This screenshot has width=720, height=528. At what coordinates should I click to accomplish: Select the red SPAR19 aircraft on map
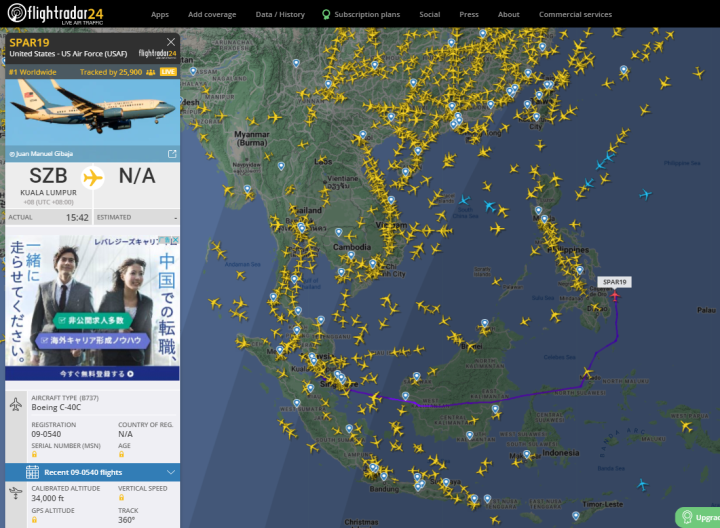click(615, 296)
